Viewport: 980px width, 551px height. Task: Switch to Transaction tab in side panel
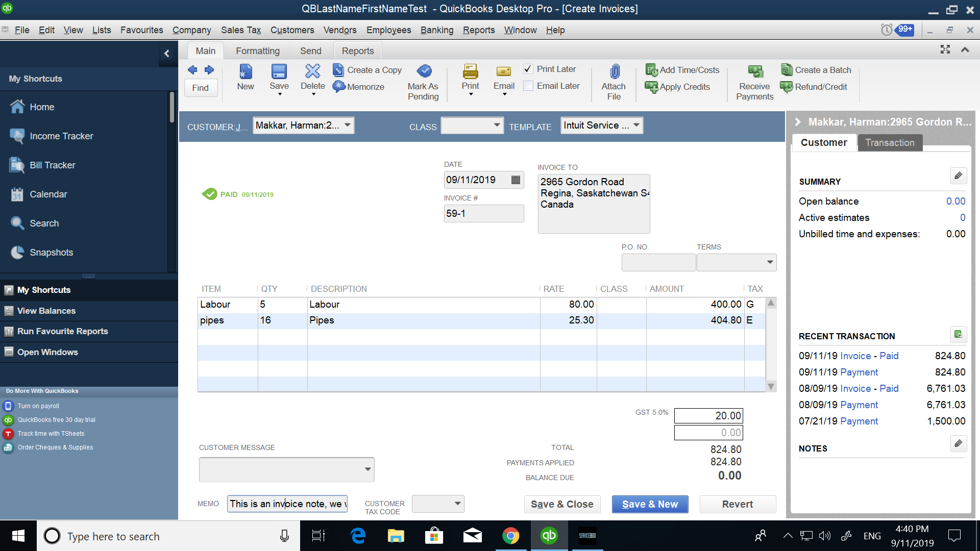point(890,143)
